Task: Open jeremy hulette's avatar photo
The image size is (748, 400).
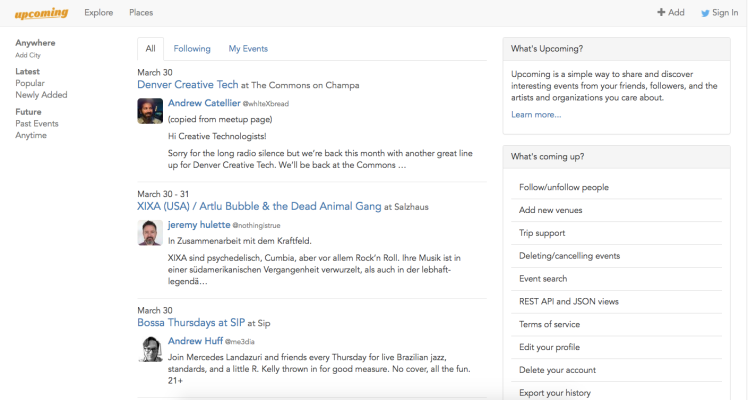Action: (x=150, y=233)
